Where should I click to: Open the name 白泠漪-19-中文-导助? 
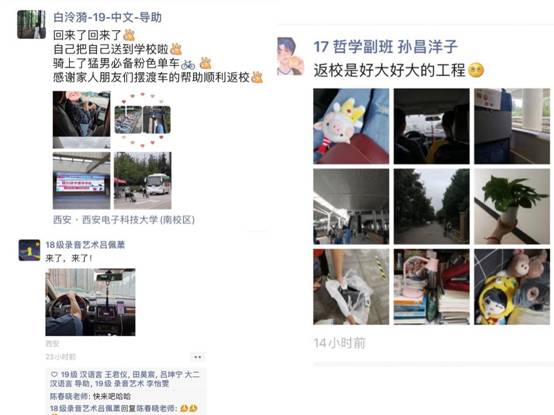(x=107, y=17)
